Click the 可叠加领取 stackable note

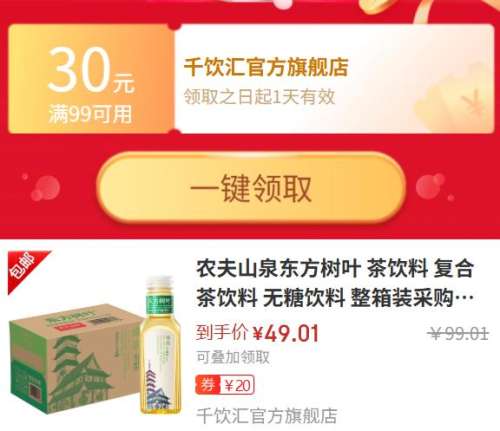tap(233, 357)
